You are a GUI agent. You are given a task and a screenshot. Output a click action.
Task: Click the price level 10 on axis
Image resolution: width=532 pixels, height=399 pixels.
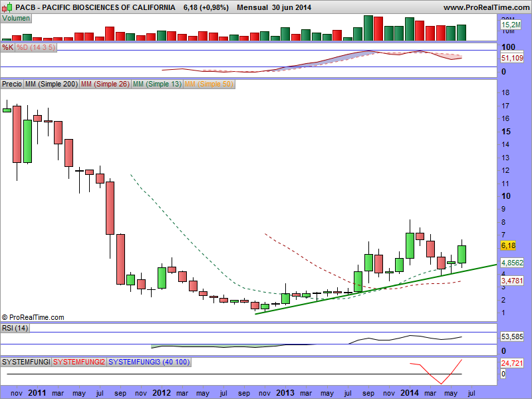506,196
